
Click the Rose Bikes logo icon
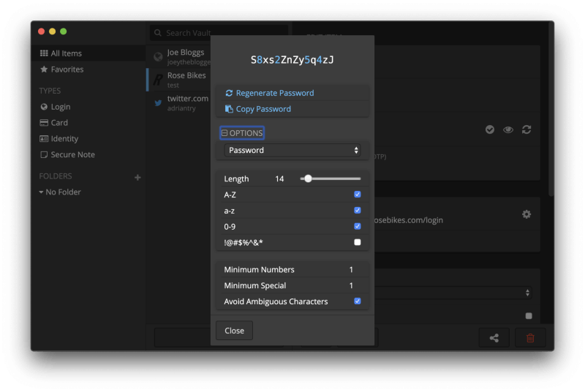tap(158, 80)
